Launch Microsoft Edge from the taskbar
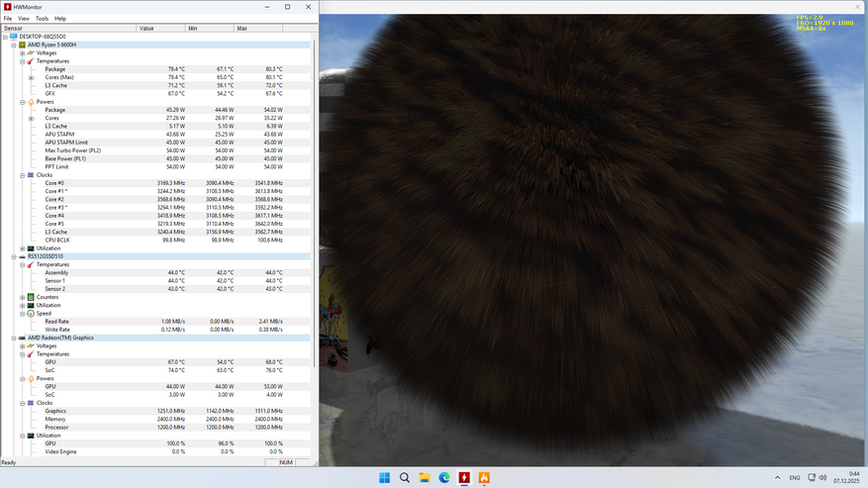 (444, 477)
